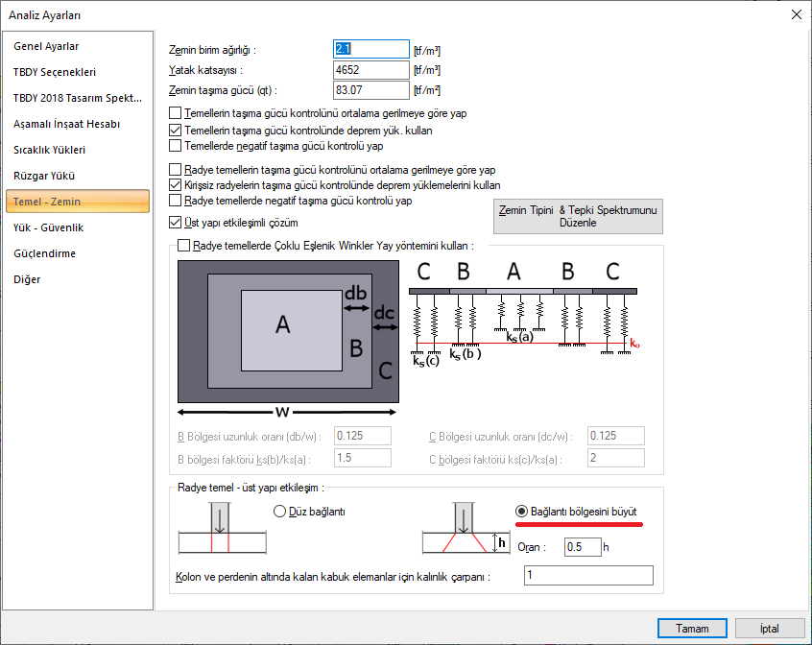Enable ortalama gerilmeye göre temel kontrolü
Image resolution: width=812 pixels, height=645 pixels.
[x=176, y=113]
